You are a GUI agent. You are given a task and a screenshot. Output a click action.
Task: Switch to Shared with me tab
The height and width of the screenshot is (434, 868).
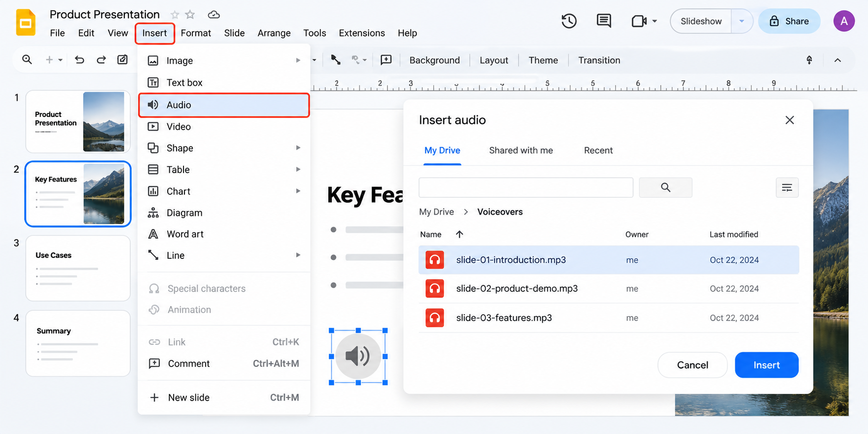[521, 150]
